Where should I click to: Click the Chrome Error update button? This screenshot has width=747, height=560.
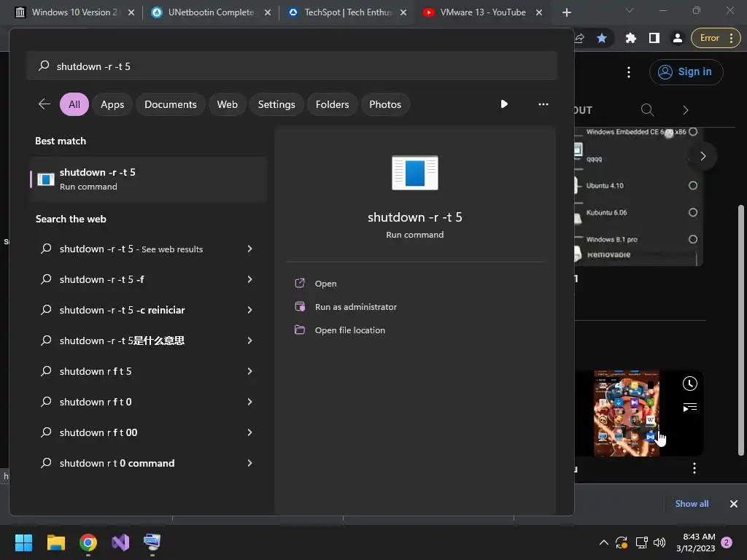pyautogui.click(x=716, y=38)
